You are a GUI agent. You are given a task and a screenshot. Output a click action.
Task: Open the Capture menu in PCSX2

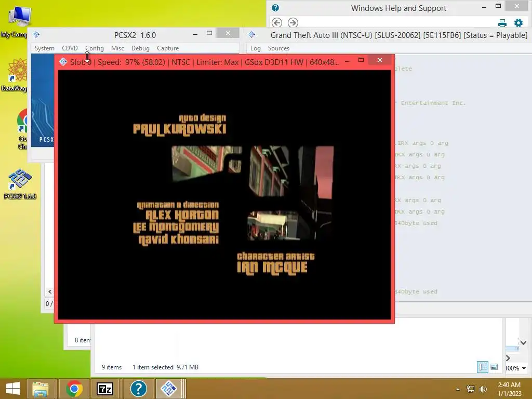point(168,48)
